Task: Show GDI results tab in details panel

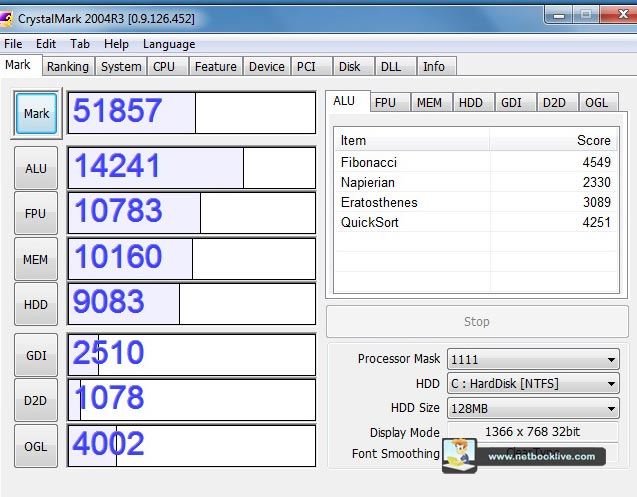Action: (x=516, y=102)
